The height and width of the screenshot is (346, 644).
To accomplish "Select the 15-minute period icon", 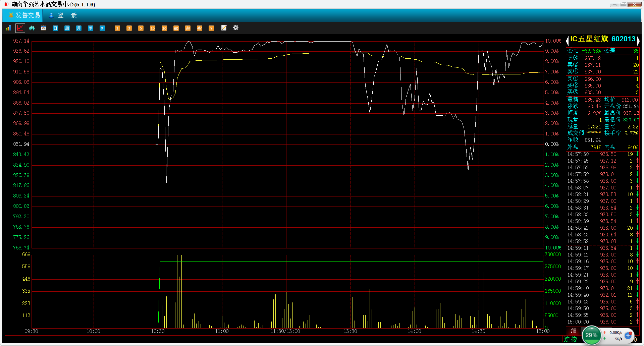I will point(153,28).
